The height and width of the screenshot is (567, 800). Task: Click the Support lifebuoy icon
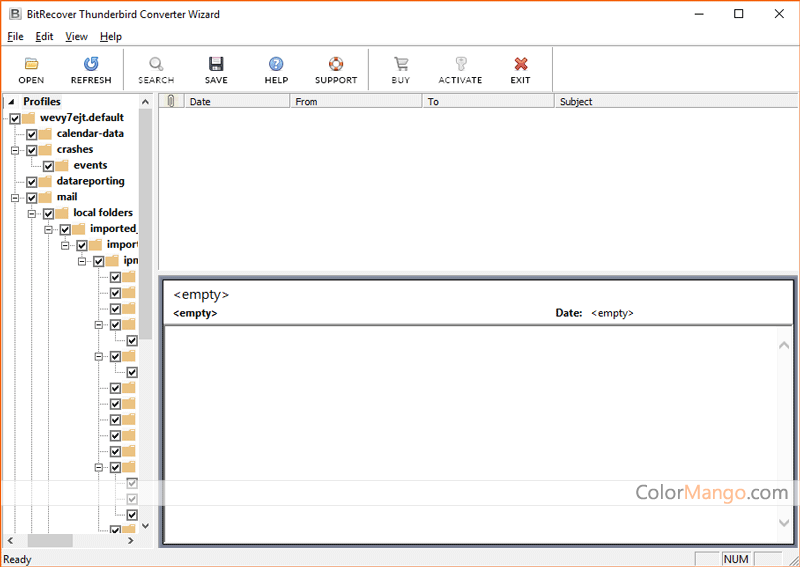coord(336,64)
